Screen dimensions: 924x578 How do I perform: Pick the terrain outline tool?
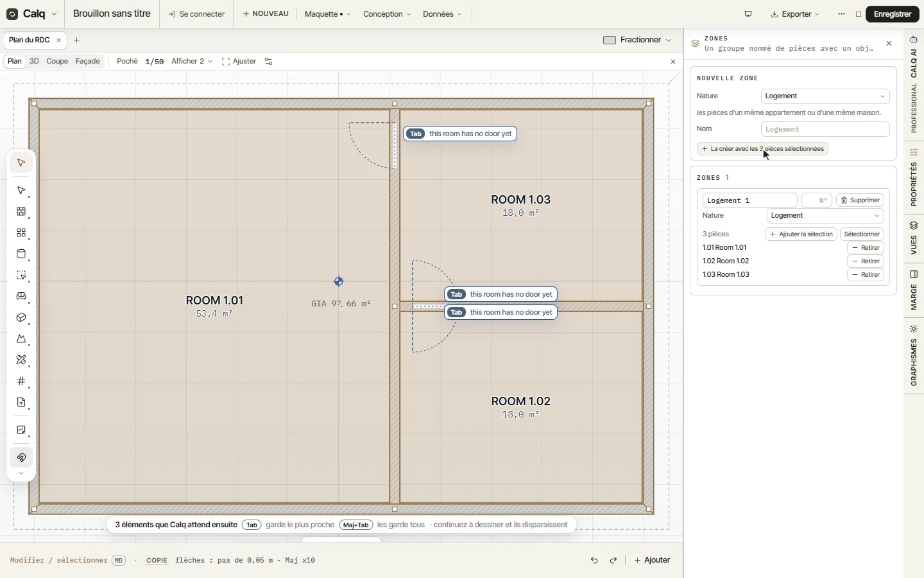(x=21, y=338)
